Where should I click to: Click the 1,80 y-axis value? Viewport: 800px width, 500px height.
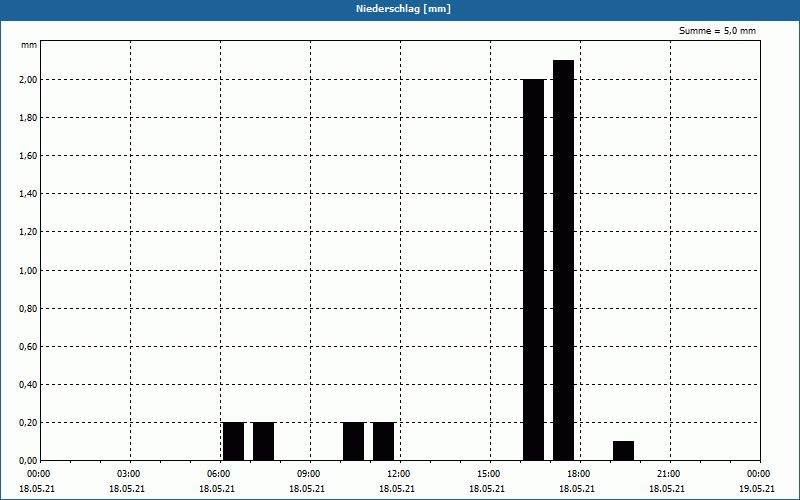point(28,118)
